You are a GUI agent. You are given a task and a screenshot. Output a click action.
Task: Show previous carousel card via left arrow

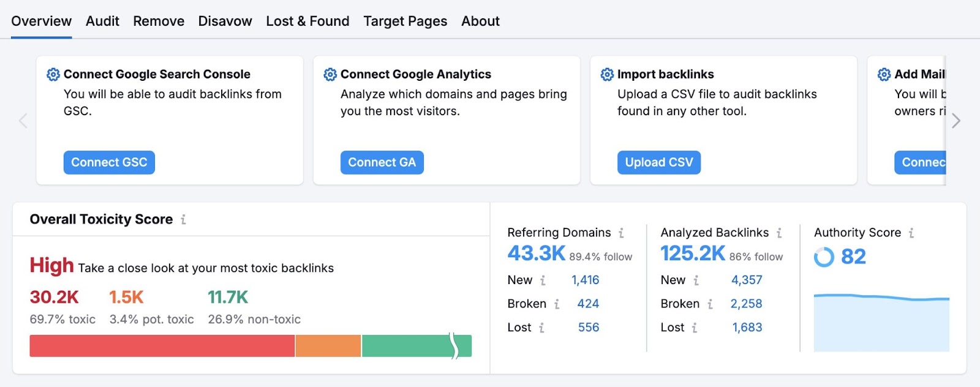click(23, 121)
